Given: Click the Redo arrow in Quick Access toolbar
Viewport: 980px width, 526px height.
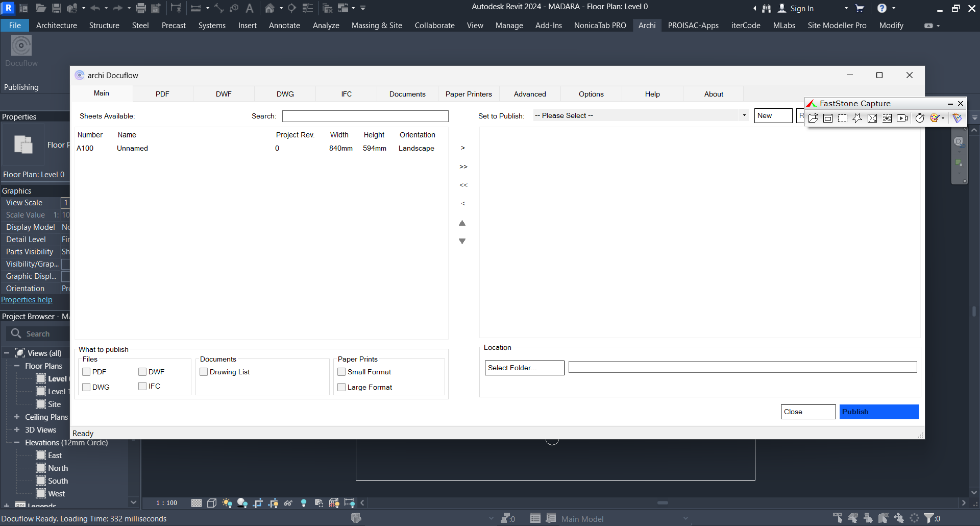Looking at the screenshot, I should pos(117,8).
